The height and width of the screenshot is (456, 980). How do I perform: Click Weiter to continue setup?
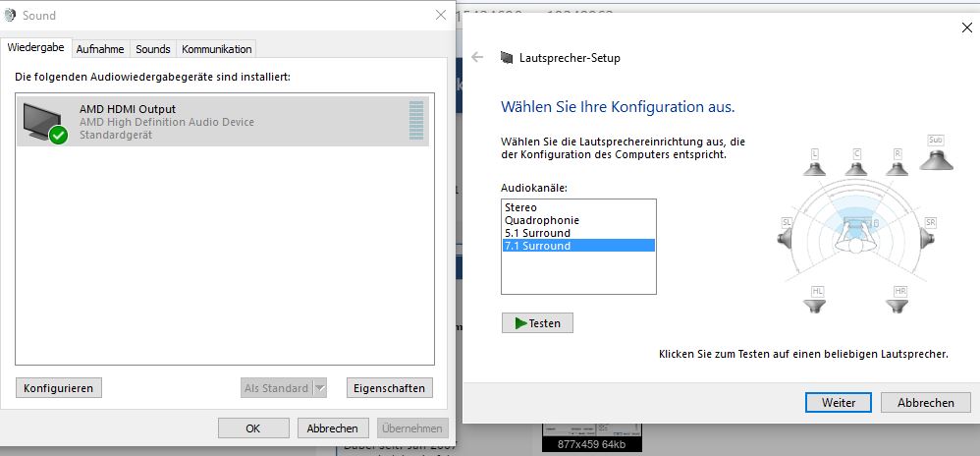pos(839,402)
